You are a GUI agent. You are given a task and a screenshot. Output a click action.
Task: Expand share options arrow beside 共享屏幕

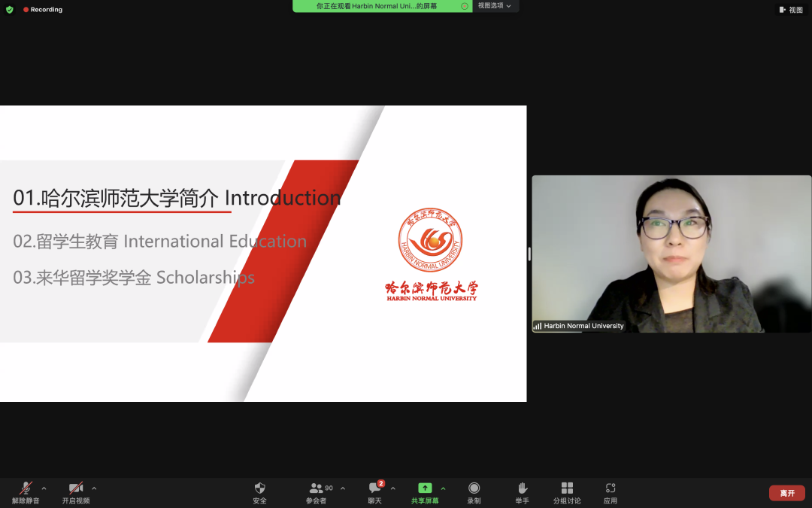(444, 488)
